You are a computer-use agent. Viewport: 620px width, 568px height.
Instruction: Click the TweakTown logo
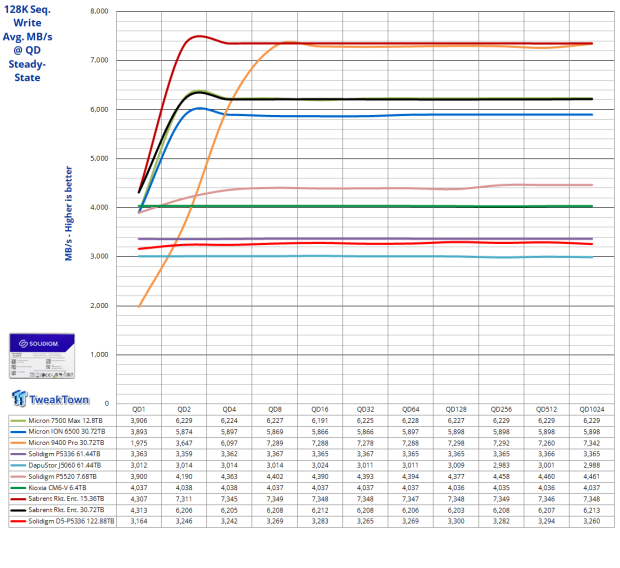click(50, 399)
